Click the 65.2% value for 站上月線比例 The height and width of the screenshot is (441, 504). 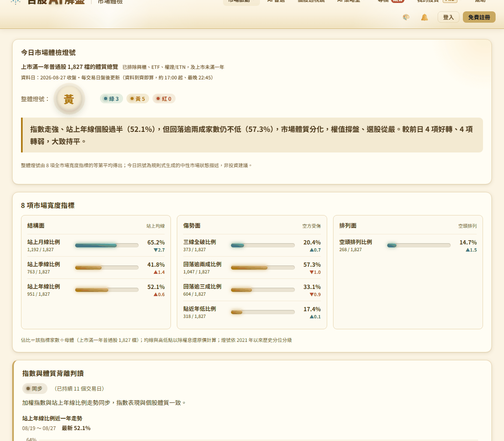(156, 242)
